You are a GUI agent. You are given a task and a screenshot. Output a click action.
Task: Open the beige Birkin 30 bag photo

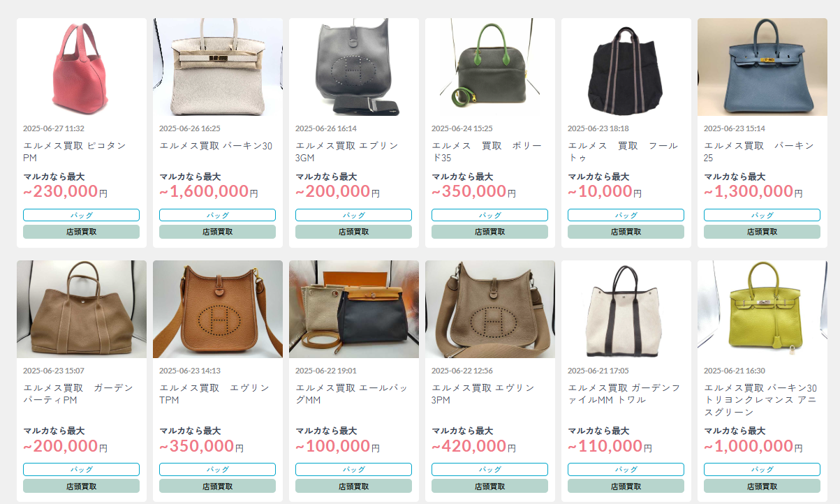(218, 67)
